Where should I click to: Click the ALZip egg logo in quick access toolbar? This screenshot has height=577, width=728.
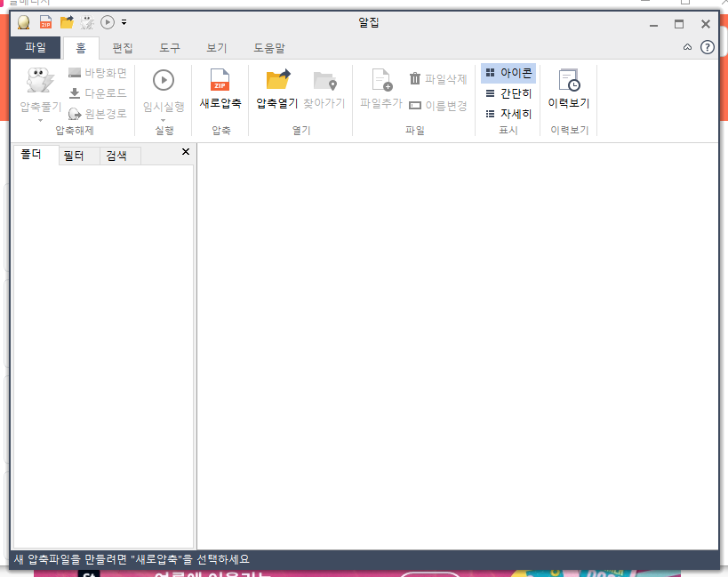pos(22,22)
